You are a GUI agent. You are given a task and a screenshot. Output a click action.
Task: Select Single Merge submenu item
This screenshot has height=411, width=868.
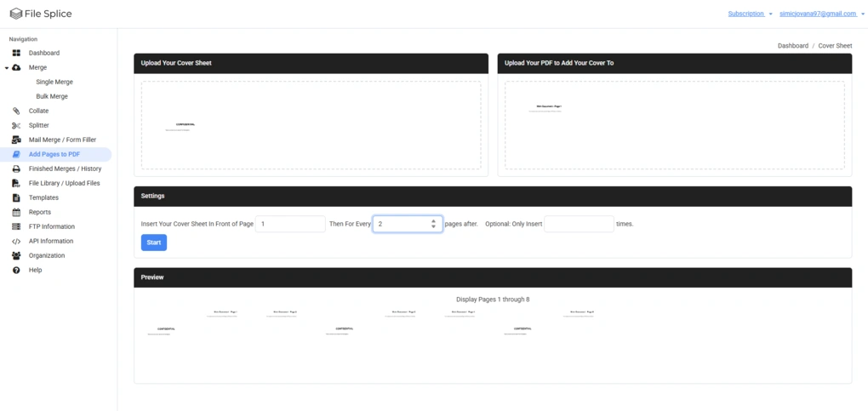54,82
